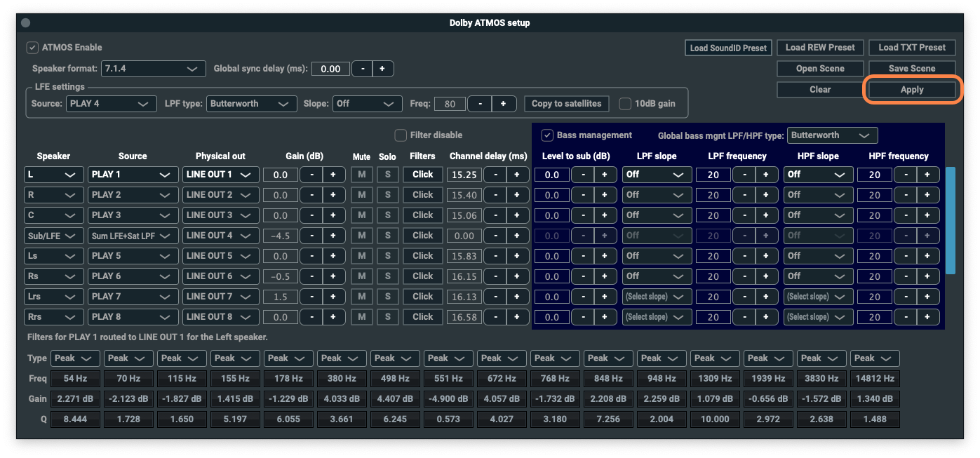Viewport: 980px width, 458px height.
Task: Decrease Level to sub for C row
Action: [583, 215]
